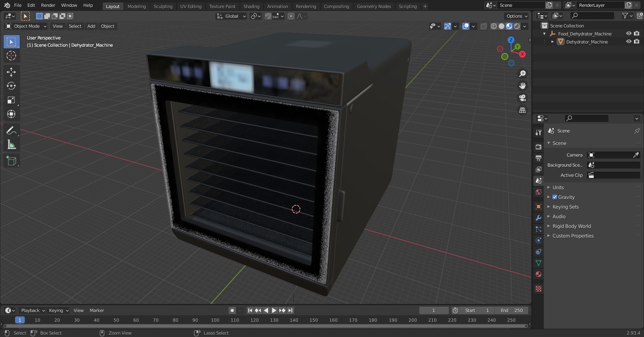Activate the Select Box tool
Viewport: 644px width, 337px height.
[11, 42]
